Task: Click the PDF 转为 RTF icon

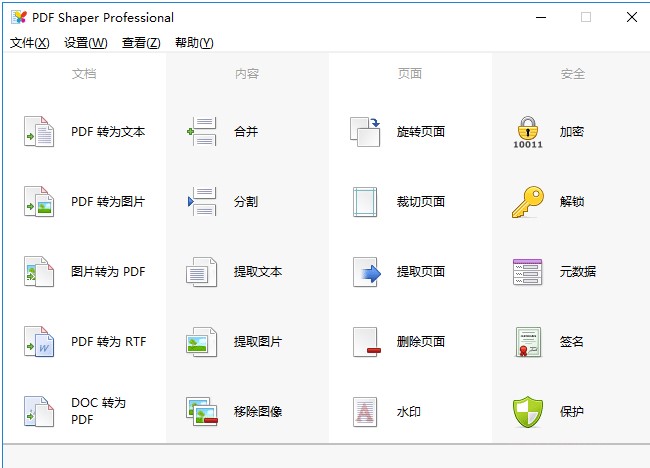Action: 39,342
